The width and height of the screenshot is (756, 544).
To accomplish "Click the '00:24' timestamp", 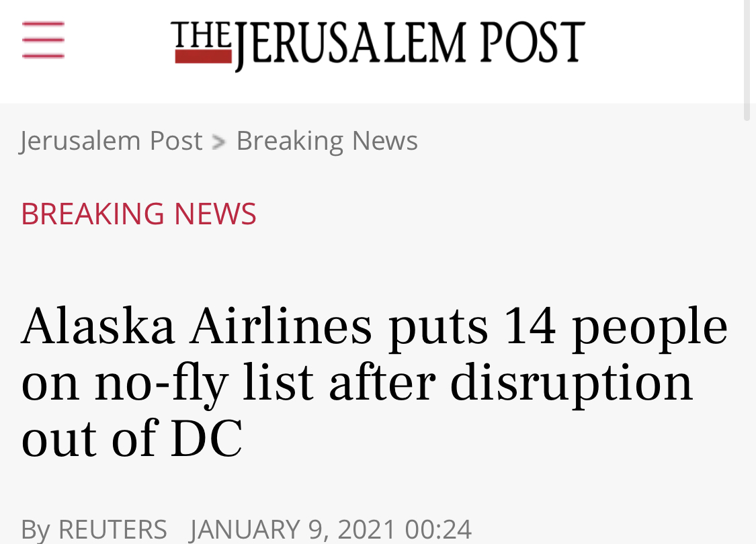I will (x=438, y=529).
